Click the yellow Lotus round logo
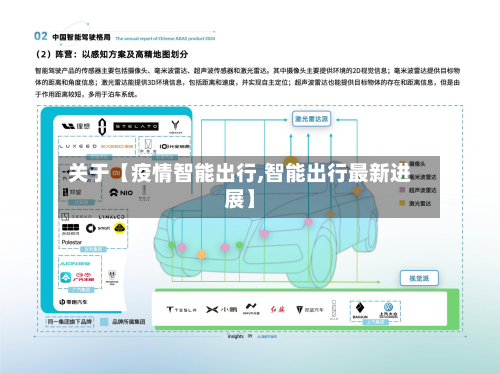Image resolution: width=500 pixels, height=374 pixels. [120, 228]
